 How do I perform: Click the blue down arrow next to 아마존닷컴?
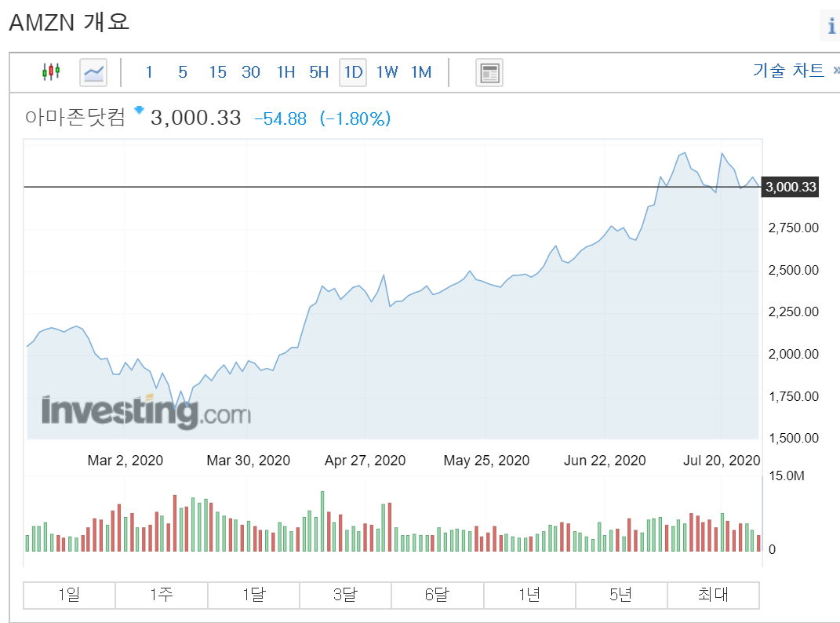140,110
